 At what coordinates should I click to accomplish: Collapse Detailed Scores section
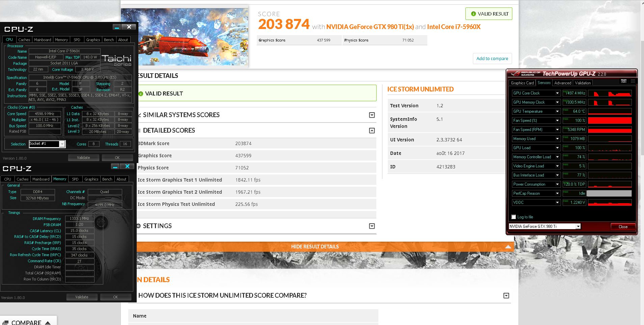(x=372, y=131)
